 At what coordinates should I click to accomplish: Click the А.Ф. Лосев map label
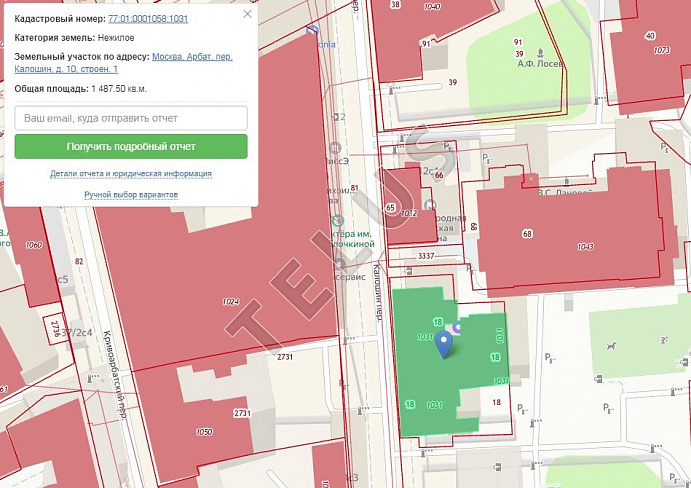[x=540, y=64]
